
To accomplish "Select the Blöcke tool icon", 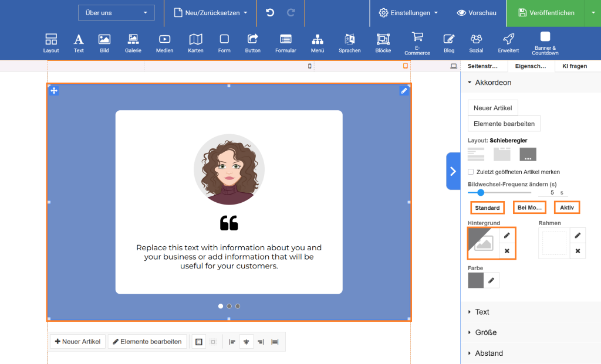I will [x=383, y=39].
